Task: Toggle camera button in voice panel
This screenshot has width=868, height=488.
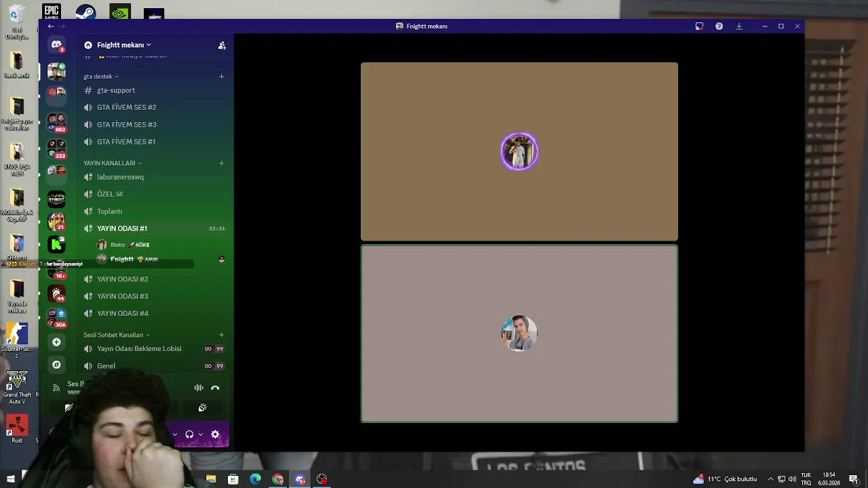Action: 68,407
